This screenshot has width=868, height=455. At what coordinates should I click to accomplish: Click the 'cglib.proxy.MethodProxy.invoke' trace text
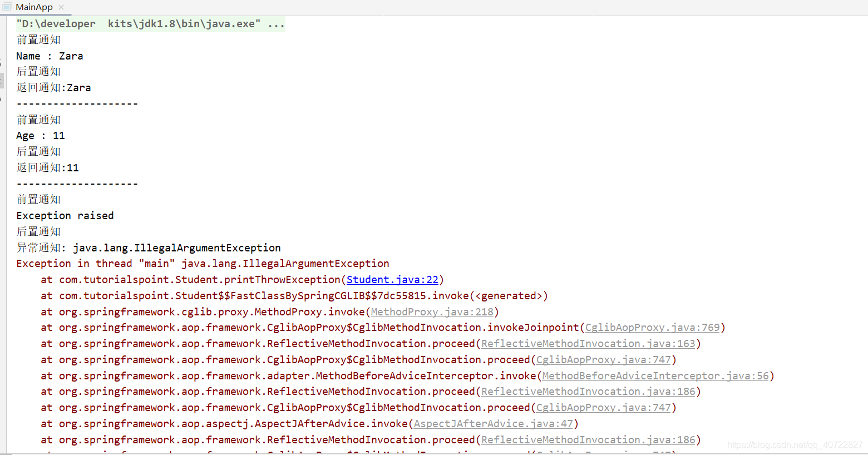click(x=273, y=312)
